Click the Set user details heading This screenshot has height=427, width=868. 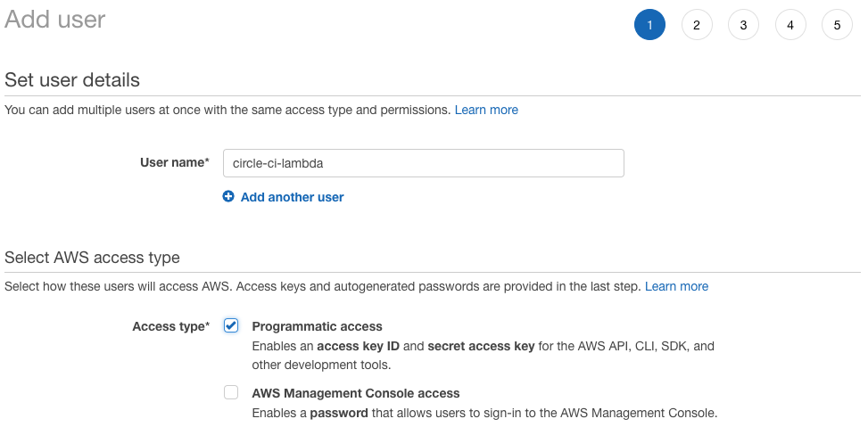click(72, 80)
